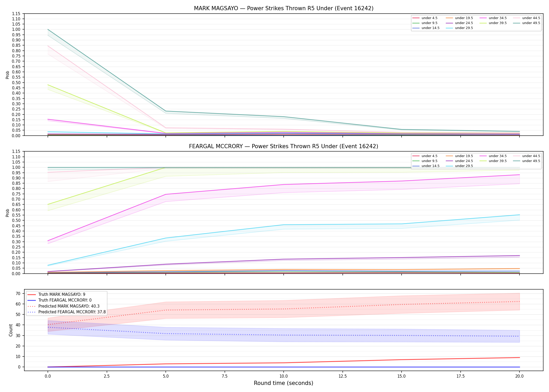Click the MARK MAGSAYO Power Strikes chart title
Screen dimensions: 549x392
click(284, 8)
